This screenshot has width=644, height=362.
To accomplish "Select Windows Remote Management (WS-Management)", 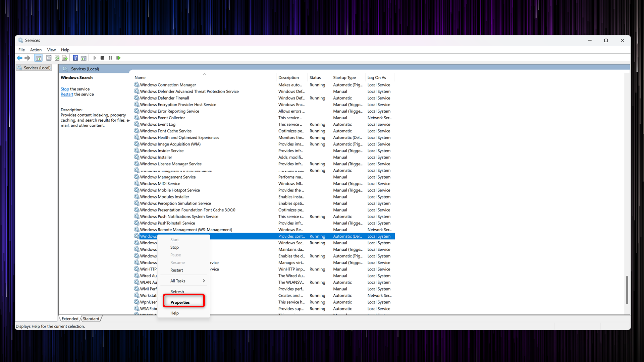I will coord(264,230).
